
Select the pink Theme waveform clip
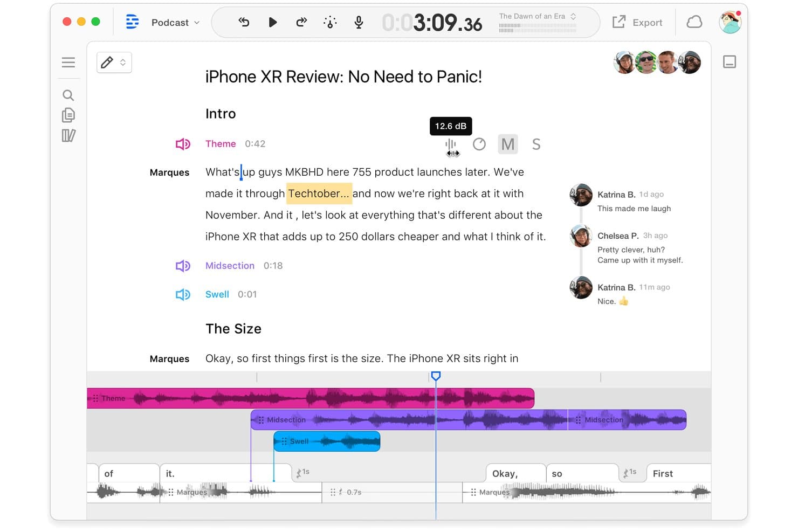(311, 398)
